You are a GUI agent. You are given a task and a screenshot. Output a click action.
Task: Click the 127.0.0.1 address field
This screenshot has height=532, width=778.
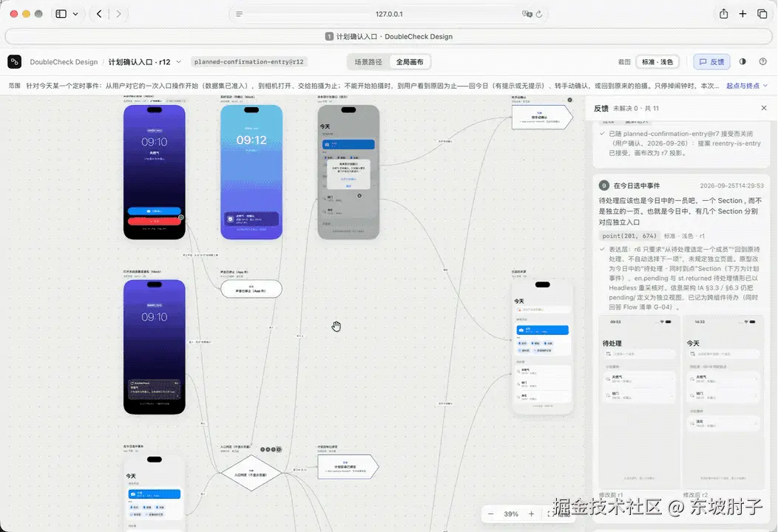389,14
